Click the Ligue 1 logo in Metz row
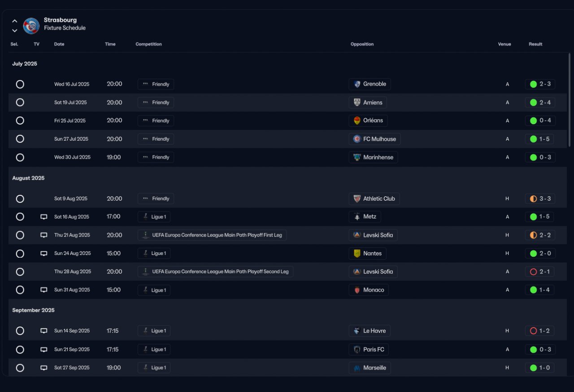The width and height of the screenshot is (574, 392). (x=145, y=217)
